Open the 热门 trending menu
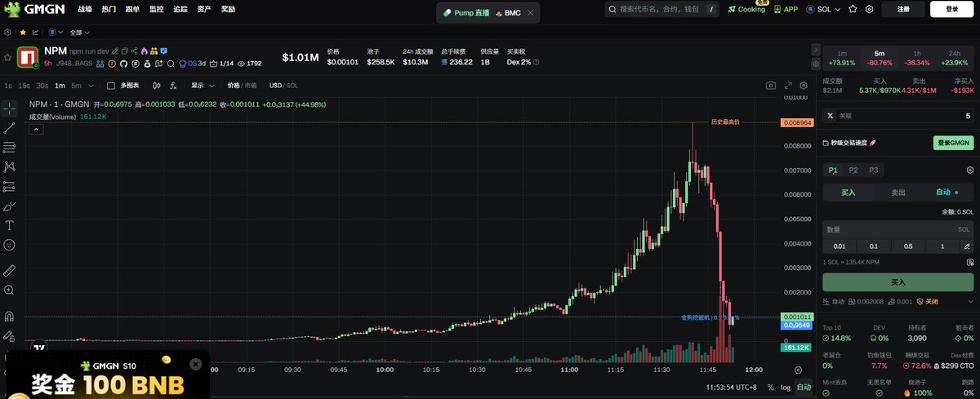Image resolution: width=980 pixels, height=399 pixels. pyautogui.click(x=109, y=9)
